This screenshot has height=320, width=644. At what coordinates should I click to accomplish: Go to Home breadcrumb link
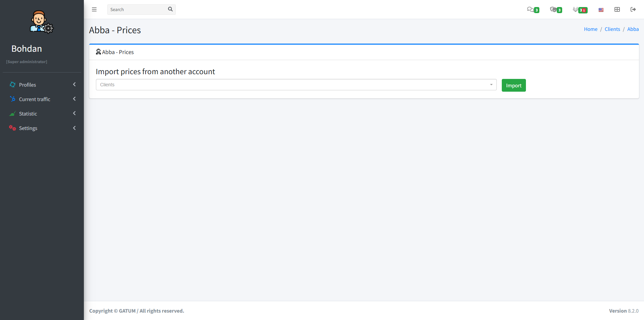[x=590, y=29]
